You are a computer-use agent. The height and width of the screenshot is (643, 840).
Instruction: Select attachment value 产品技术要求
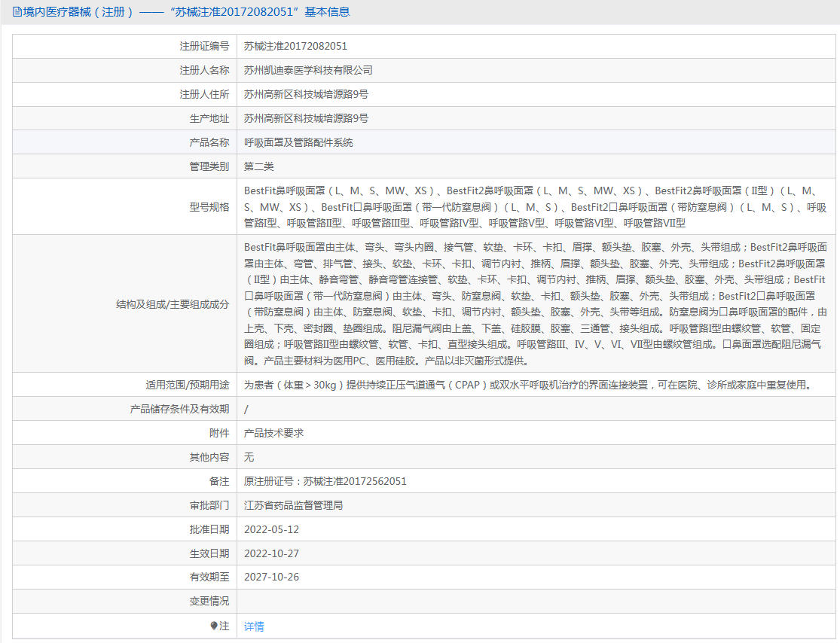pyautogui.click(x=273, y=433)
